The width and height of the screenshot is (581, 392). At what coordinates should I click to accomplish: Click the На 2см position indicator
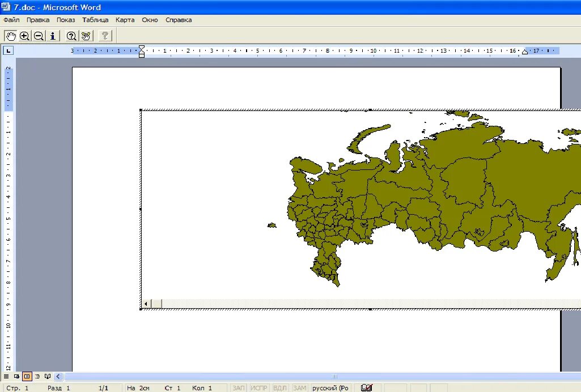click(138, 388)
